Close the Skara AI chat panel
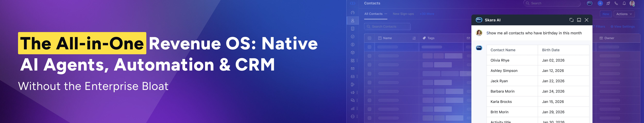This screenshot has height=123, width=644. (587, 20)
